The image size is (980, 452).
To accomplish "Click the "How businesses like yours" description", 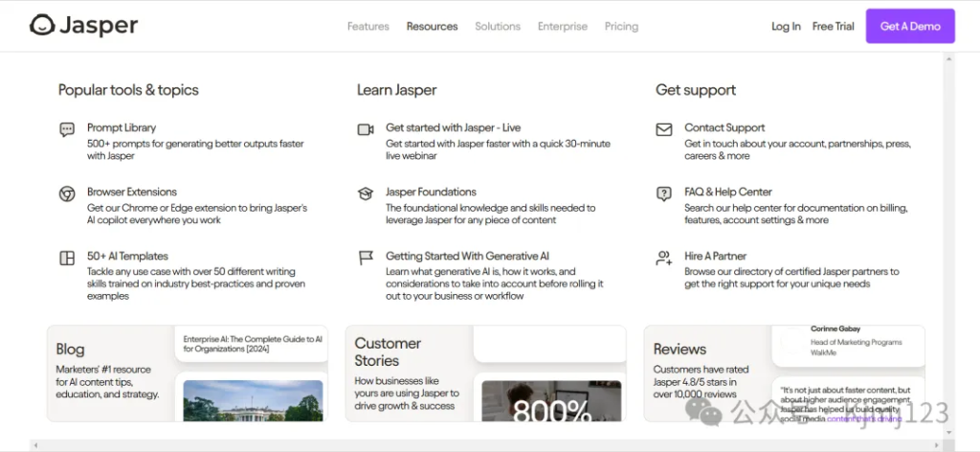I will click(407, 394).
